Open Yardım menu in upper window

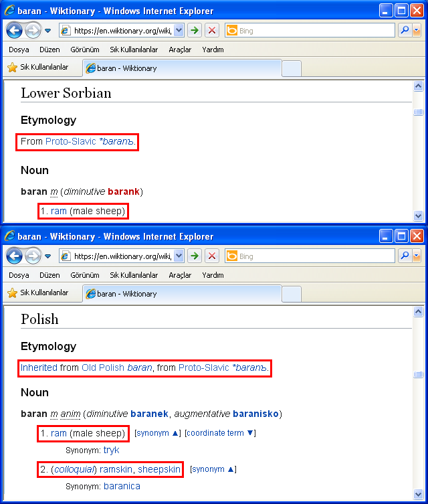[x=213, y=50]
